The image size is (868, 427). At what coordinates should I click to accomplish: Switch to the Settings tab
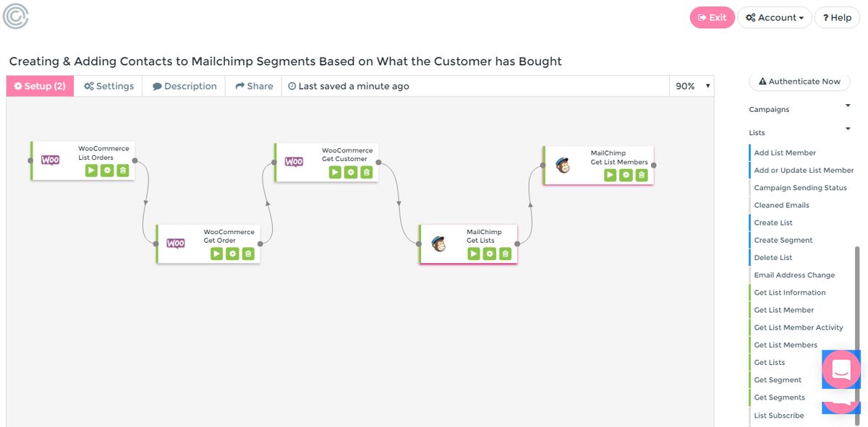pyautogui.click(x=109, y=85)
